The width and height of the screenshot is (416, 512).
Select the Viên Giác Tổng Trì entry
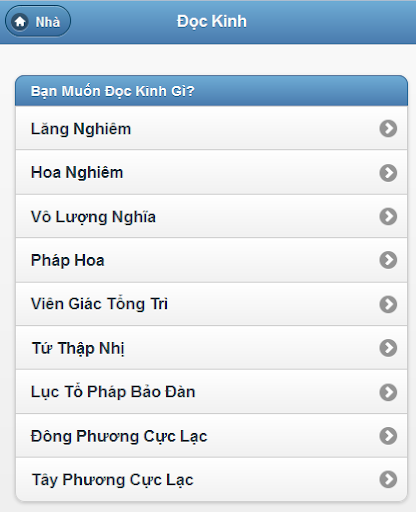tap(211, 304)
